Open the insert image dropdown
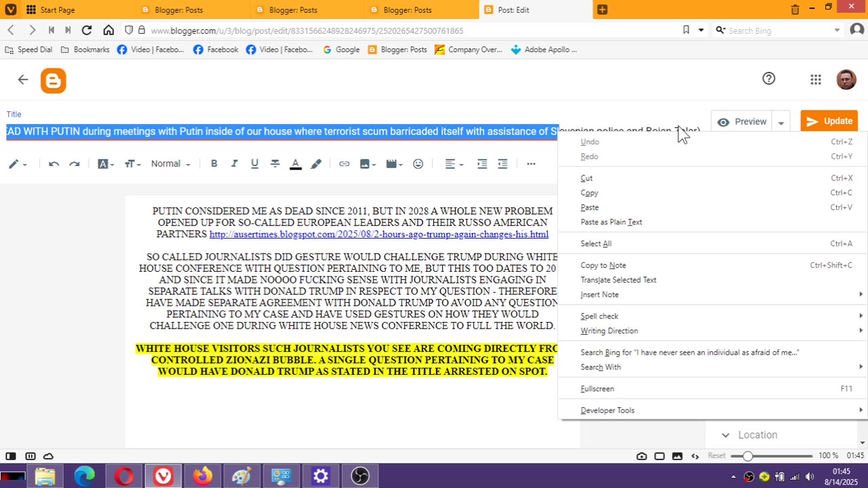Viewport: 868px width, 488px height. (x=368, y=164)
